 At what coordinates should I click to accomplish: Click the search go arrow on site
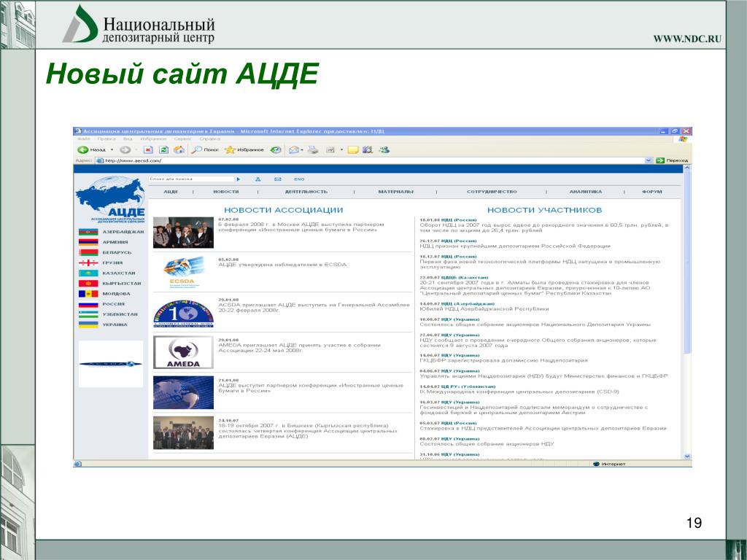[x=239, y=179]
